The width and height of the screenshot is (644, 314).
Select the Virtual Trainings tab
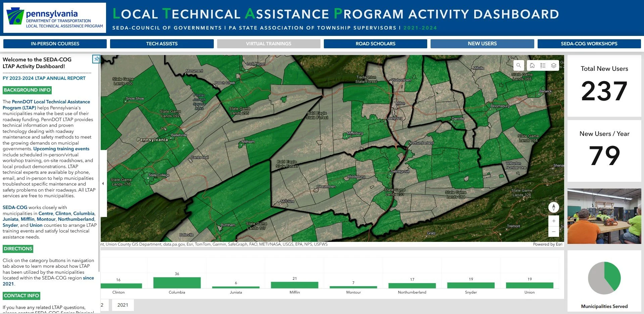268,44
